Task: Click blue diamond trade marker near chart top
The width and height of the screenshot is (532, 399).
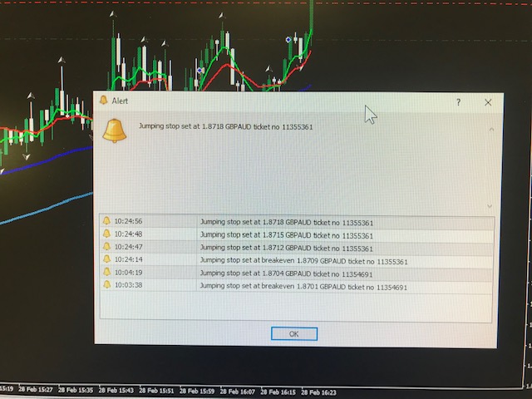Action: tap(288, 40)
